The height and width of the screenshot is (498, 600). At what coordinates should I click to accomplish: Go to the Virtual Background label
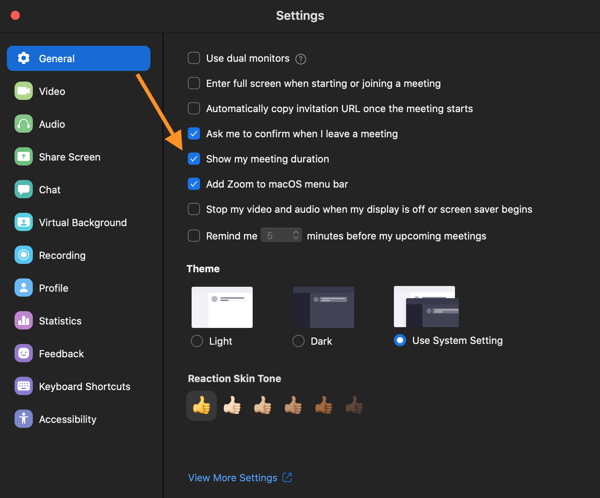(83, 223)
